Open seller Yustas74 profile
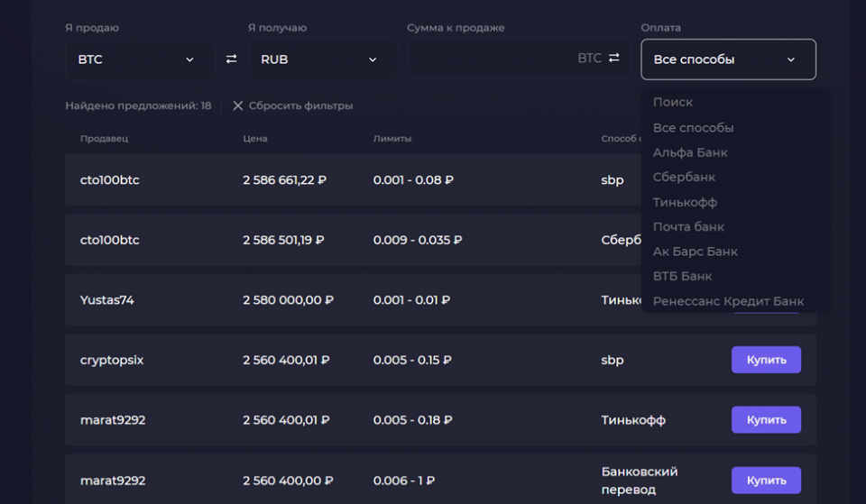 [x=107, y=300]
